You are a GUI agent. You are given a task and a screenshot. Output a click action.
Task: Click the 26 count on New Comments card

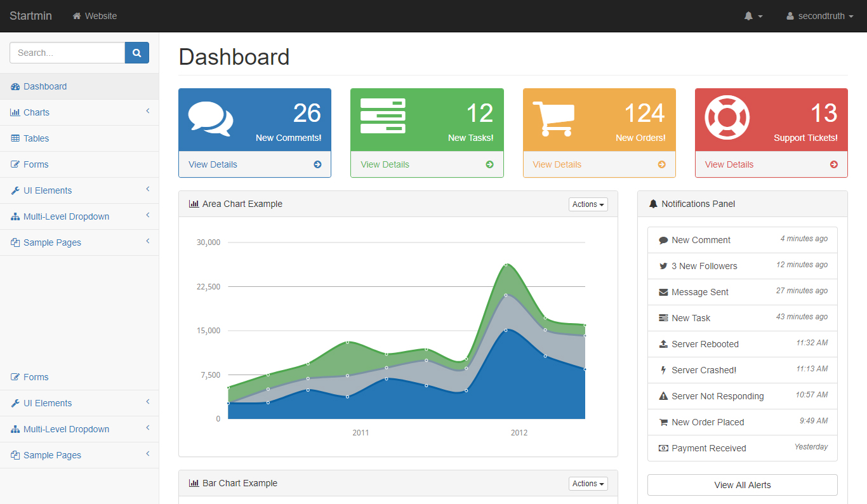click(307, 114)
